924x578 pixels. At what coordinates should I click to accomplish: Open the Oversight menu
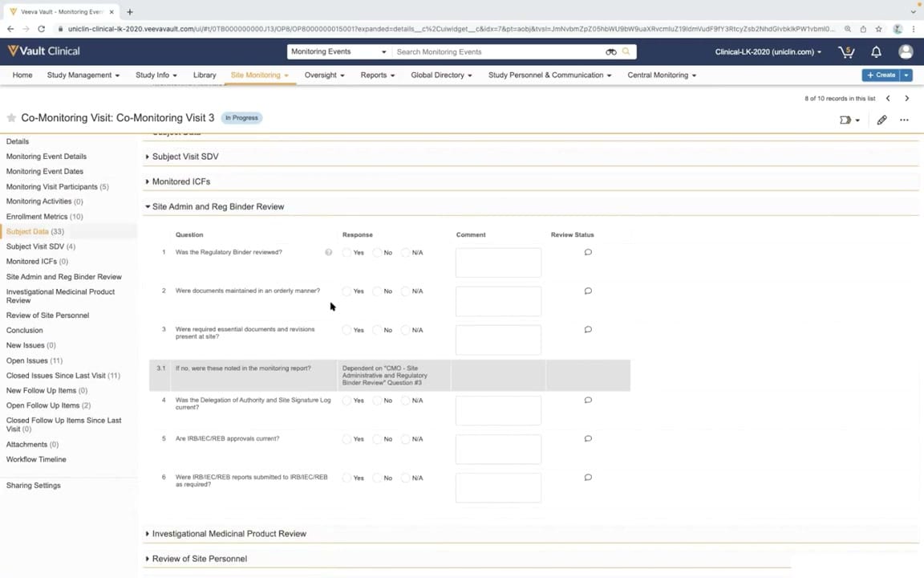[324, 75]
